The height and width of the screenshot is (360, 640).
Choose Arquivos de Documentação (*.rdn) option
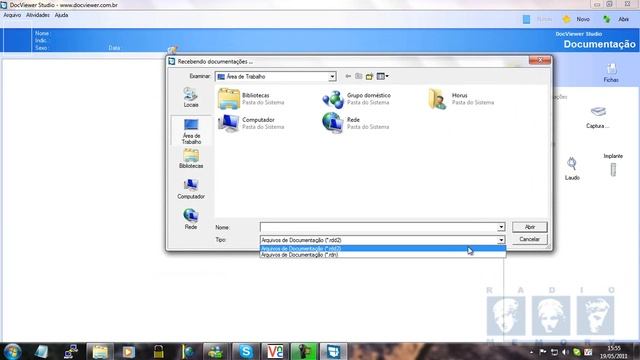[383, 255]
